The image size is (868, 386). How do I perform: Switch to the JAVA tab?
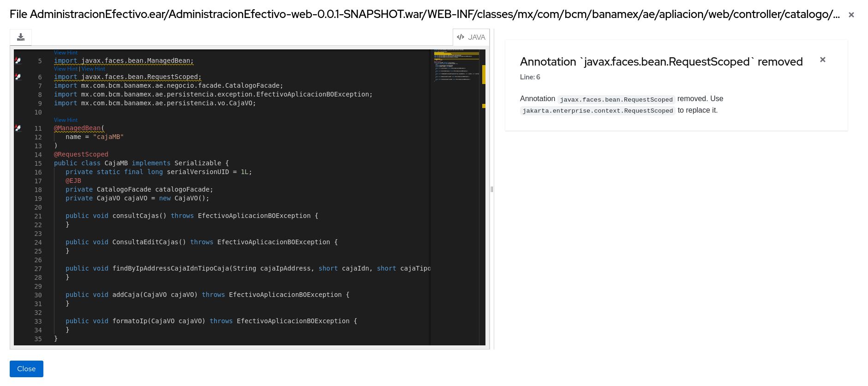471,37
